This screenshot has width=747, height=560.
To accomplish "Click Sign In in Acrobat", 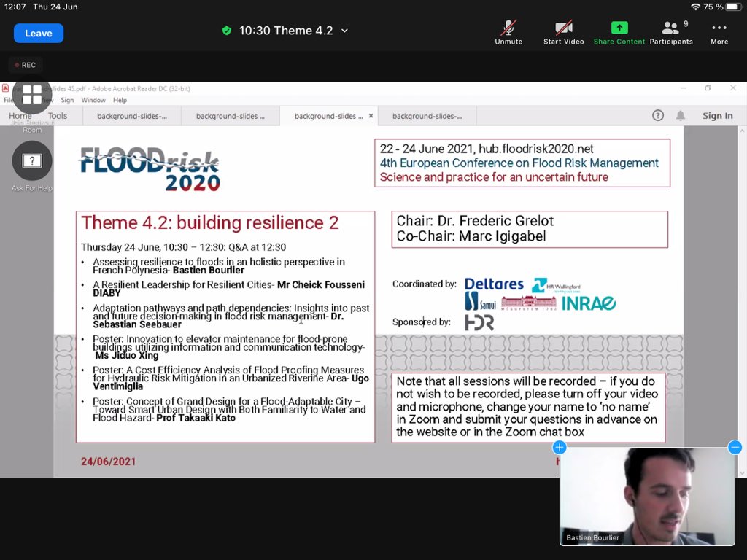I will coord(717,116).
